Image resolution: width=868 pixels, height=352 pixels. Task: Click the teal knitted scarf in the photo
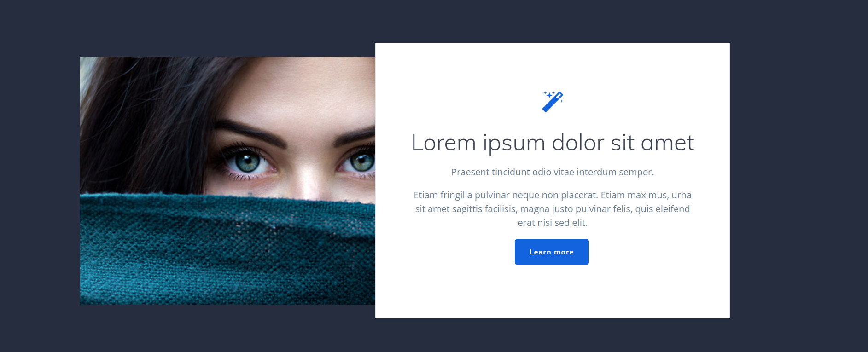point(227,251)
